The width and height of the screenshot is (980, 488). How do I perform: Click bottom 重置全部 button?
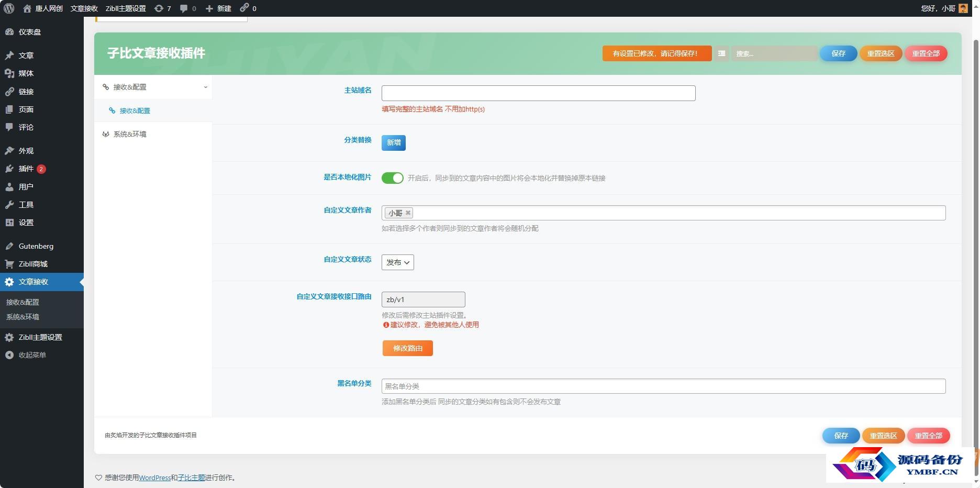pyautogui.click(x=929, y=436)
